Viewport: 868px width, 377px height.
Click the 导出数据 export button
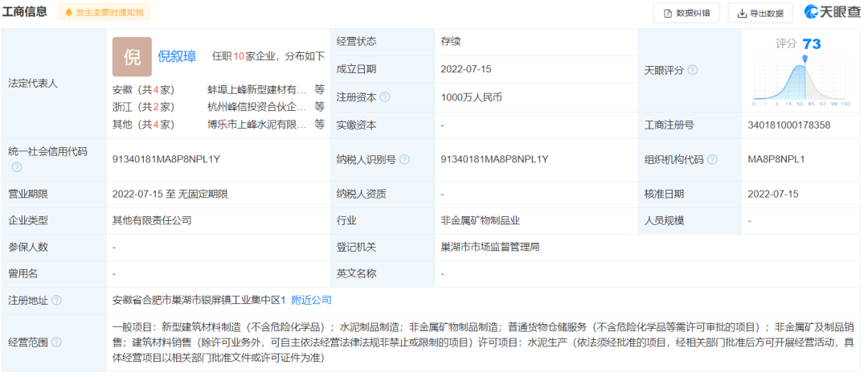(759, 13)
